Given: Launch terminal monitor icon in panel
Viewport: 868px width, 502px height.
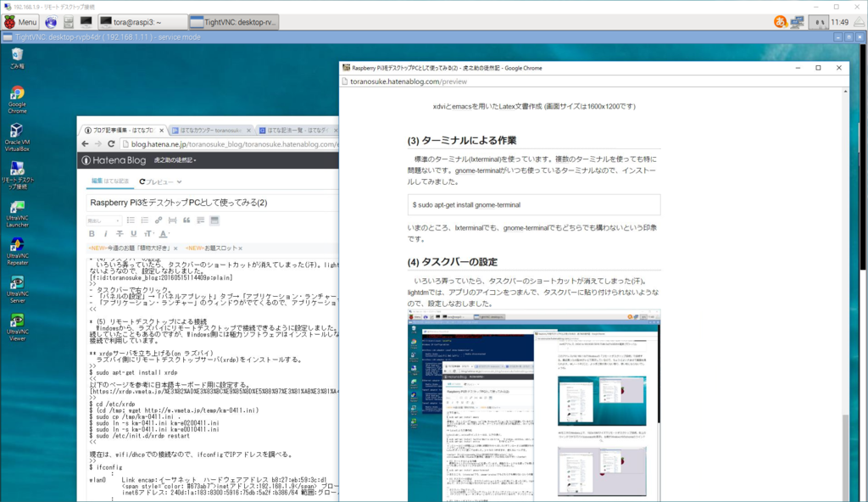Looking at the screenshot, I should click(86, 22).
